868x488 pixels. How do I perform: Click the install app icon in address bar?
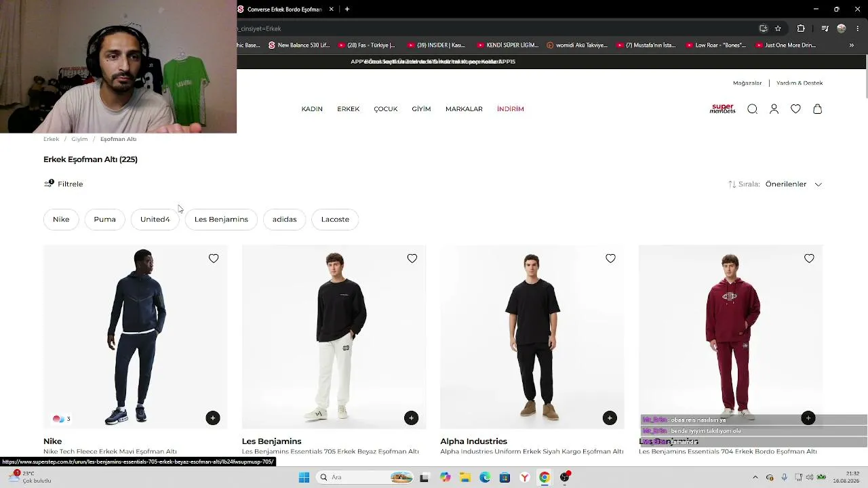(763, 28)
